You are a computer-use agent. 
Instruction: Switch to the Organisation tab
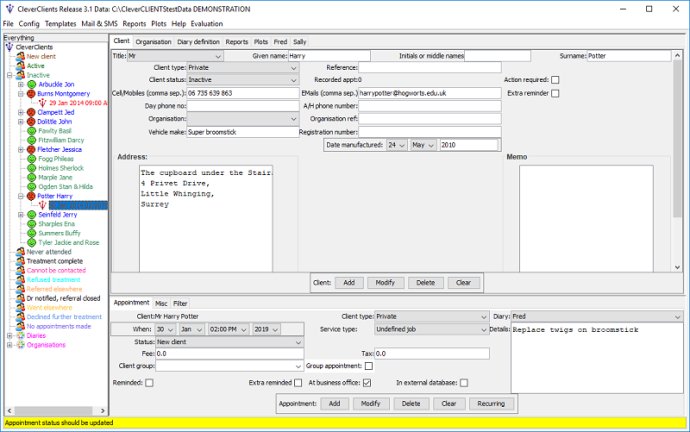[153, 42]
